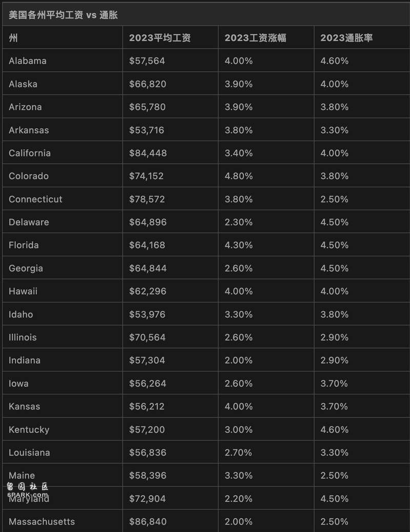This screenshot has width=410, height=532.
Task: Select the Florida state name cell
Action: click(x=24, y=245)
